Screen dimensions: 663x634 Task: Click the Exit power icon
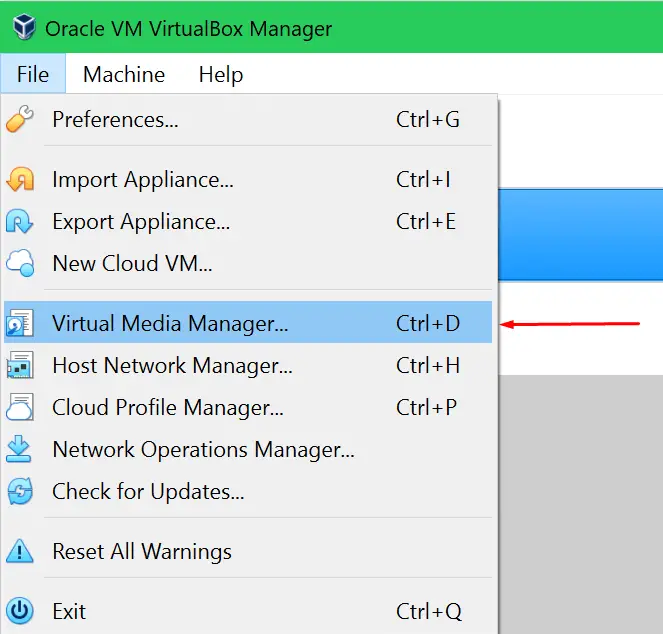[19, 611]
